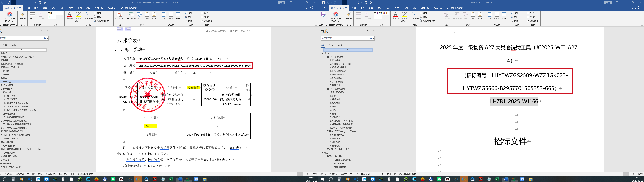Expand the 边框 borders dropdown in the right window
The height and width of the screenshot is (182, 644).
pos(430,13)
